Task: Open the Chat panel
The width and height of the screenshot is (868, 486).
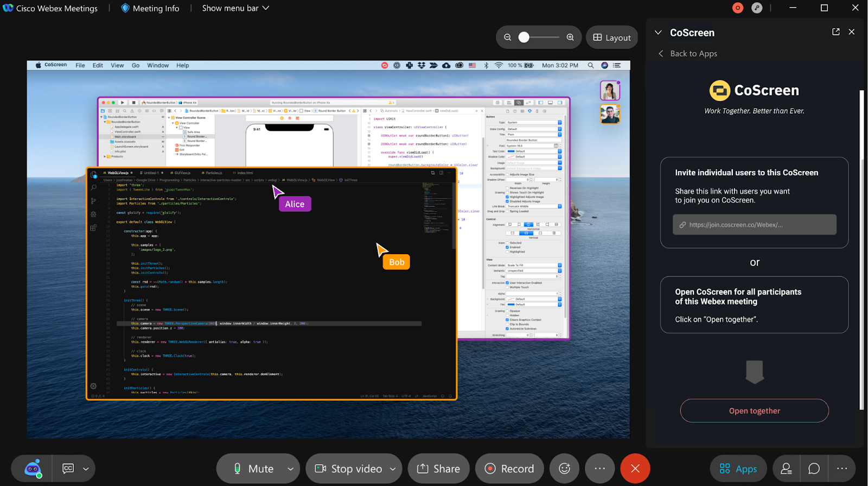Action: [x=814, y=469]
